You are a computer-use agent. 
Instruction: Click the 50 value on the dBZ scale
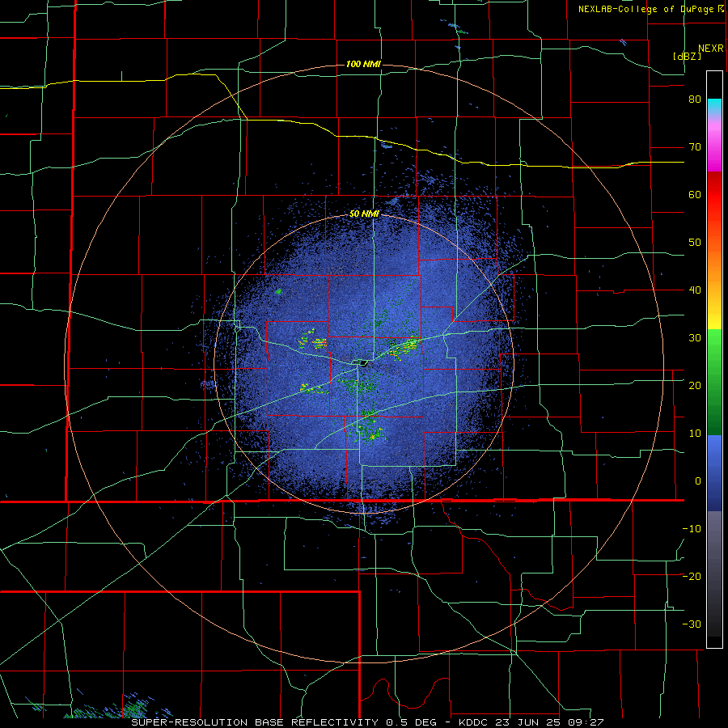[x=695, y=243]
